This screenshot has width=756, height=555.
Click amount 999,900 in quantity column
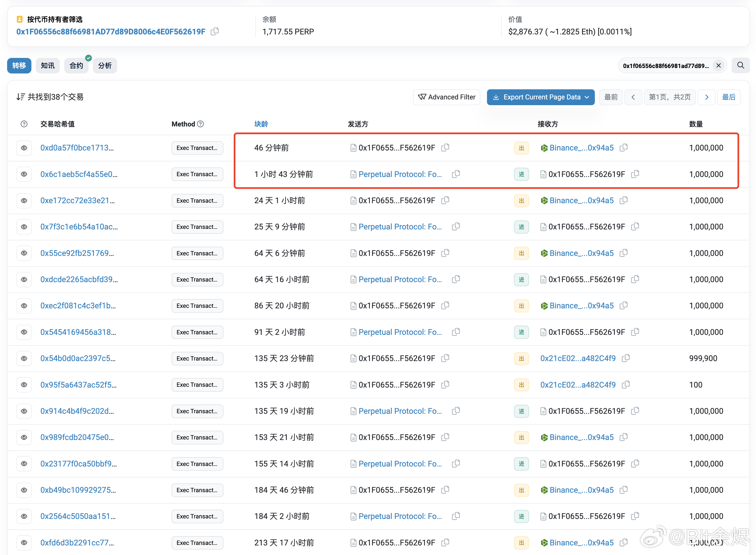coord(703,358)
